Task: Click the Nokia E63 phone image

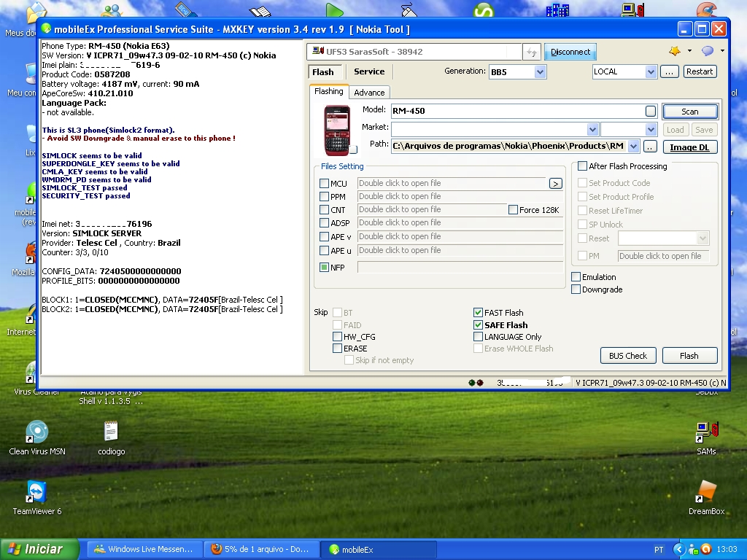Action: click(337, 130)
